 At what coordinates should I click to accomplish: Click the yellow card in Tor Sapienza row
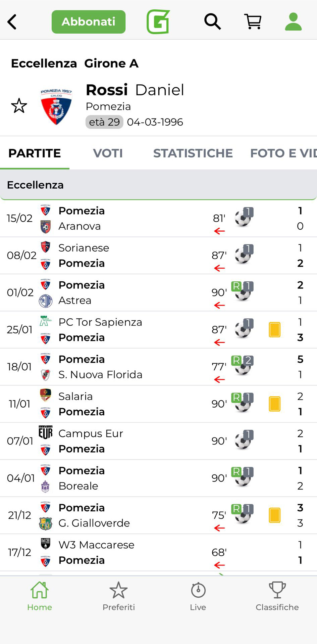point(274,329)
